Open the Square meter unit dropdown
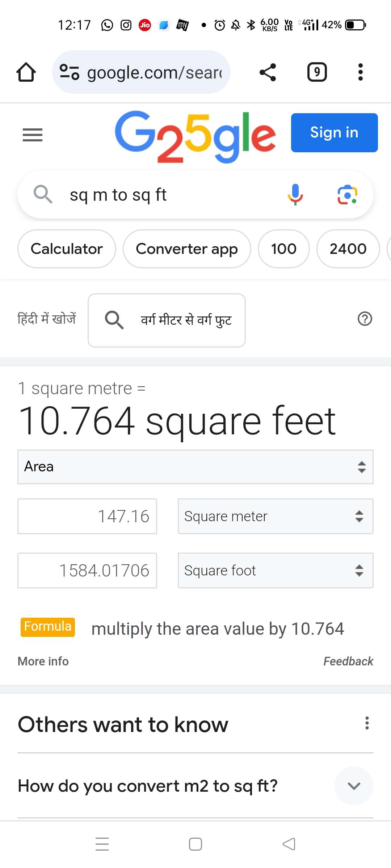391x868 pixels. point(276,516)
